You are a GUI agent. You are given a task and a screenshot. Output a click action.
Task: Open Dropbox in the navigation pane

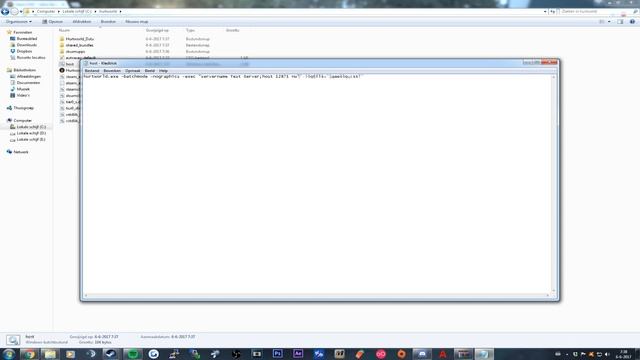click(x=24, y=51)
